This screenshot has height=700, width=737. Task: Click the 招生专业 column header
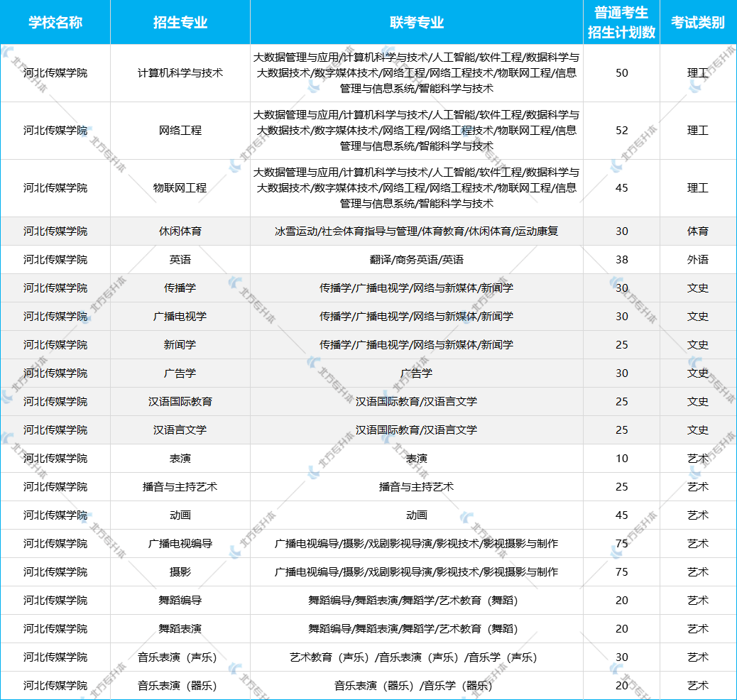180,22
